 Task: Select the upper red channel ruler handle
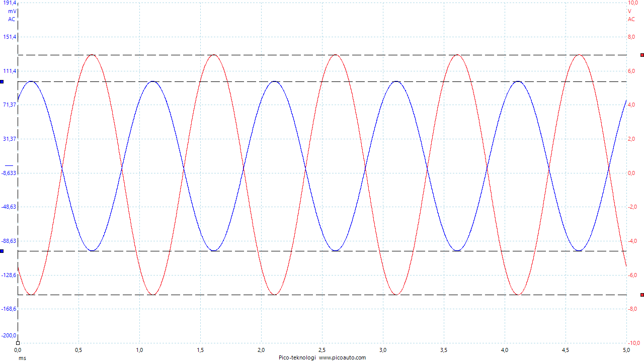[642, 55]
